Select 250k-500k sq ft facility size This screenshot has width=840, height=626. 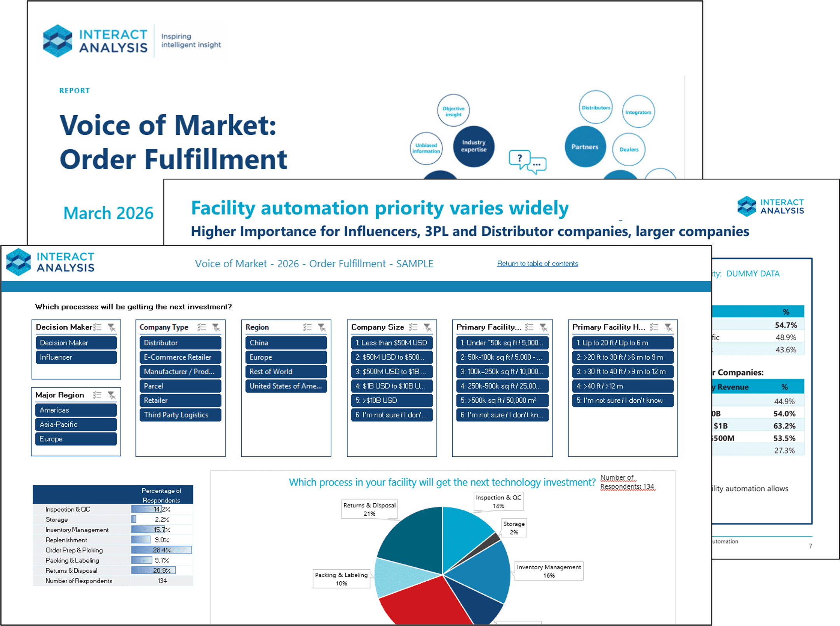(502, 386)
